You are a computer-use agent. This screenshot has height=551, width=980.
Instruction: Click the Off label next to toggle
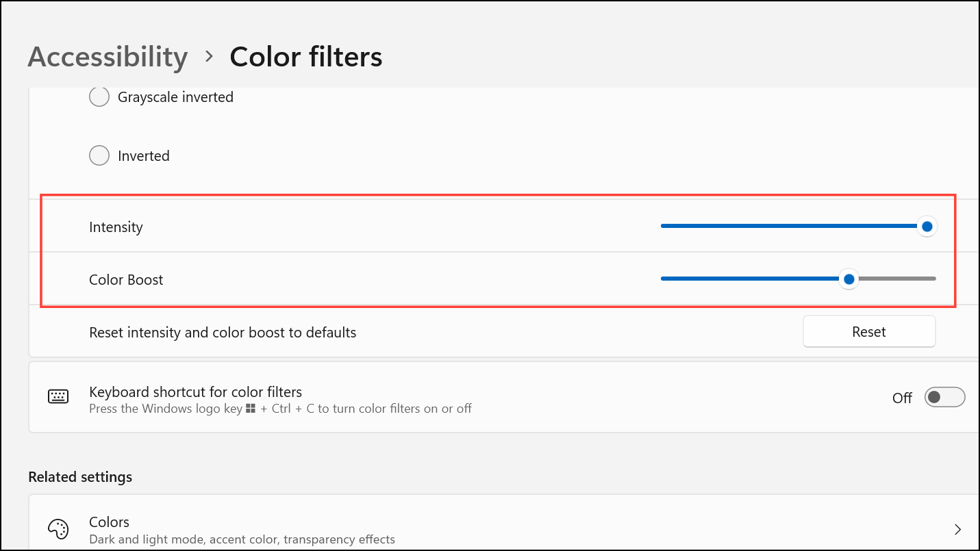[902, 398]
